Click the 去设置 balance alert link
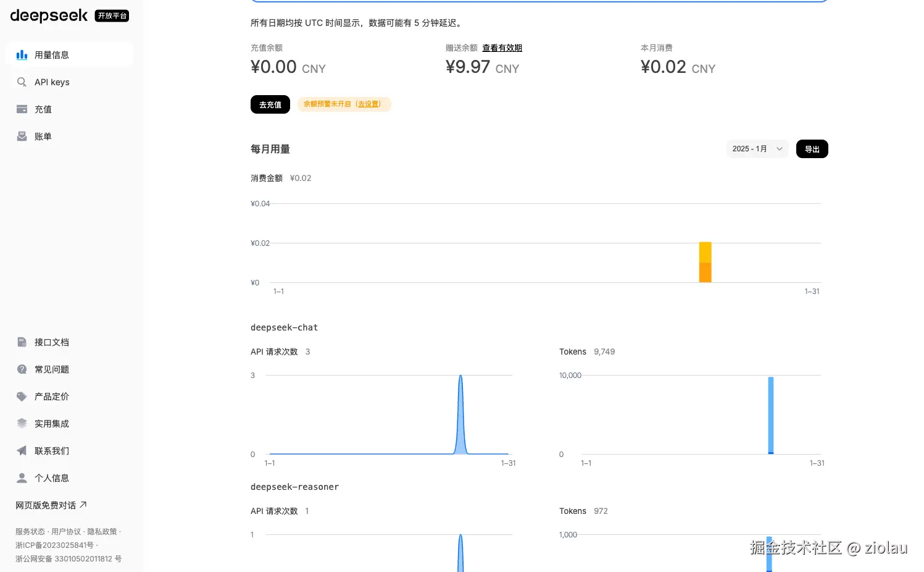 click(369, 104)
